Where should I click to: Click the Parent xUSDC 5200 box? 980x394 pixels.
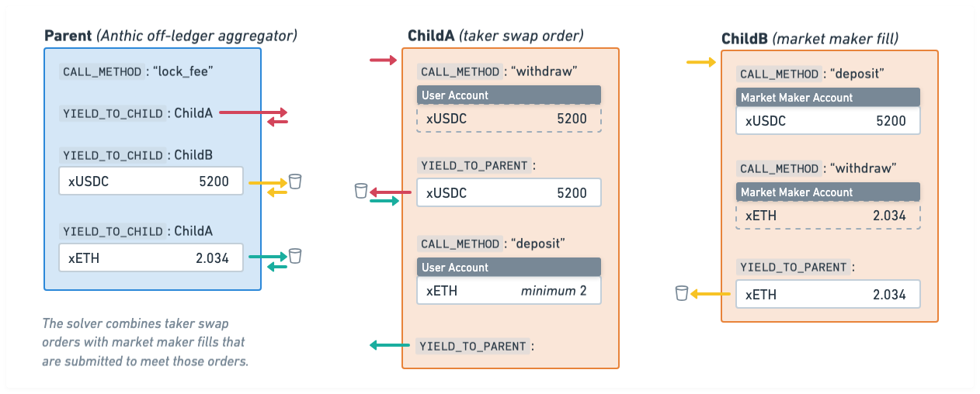151,182
